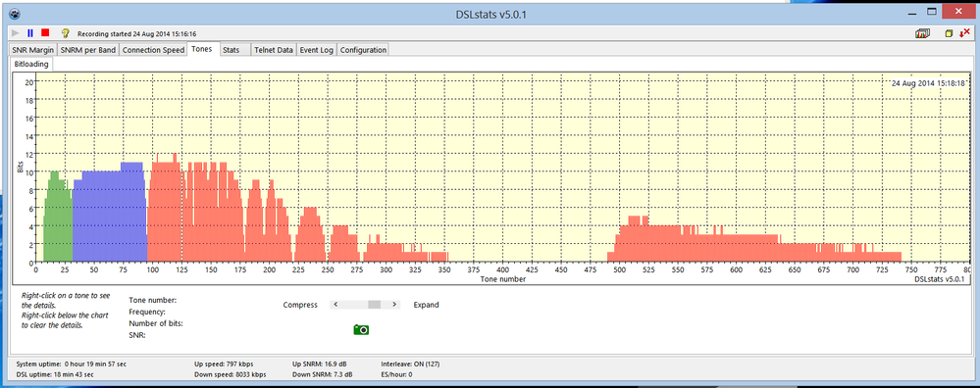Click the green camera snapshot icon
The width and height of the screenshot is (980, 388).
[361, 329]
